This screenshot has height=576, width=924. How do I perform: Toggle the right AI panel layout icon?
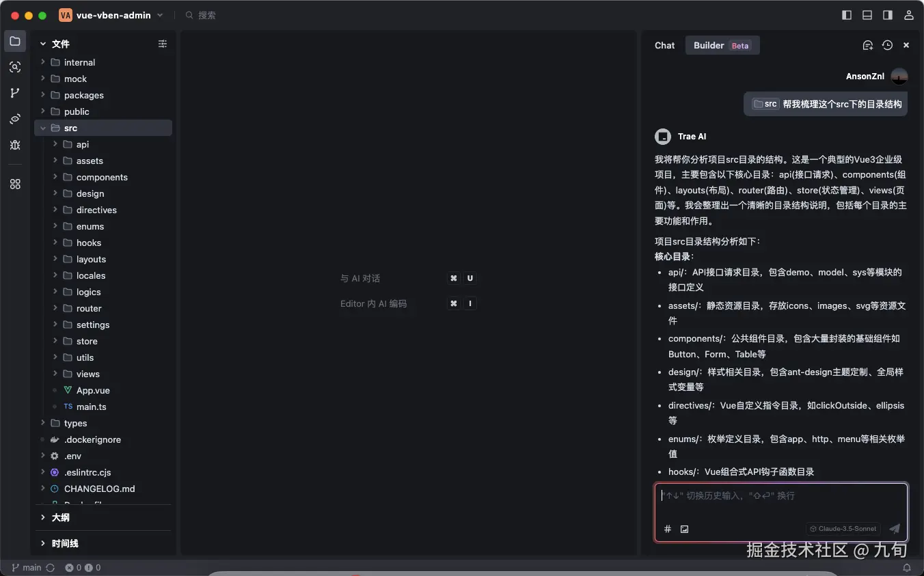point(888,15)
